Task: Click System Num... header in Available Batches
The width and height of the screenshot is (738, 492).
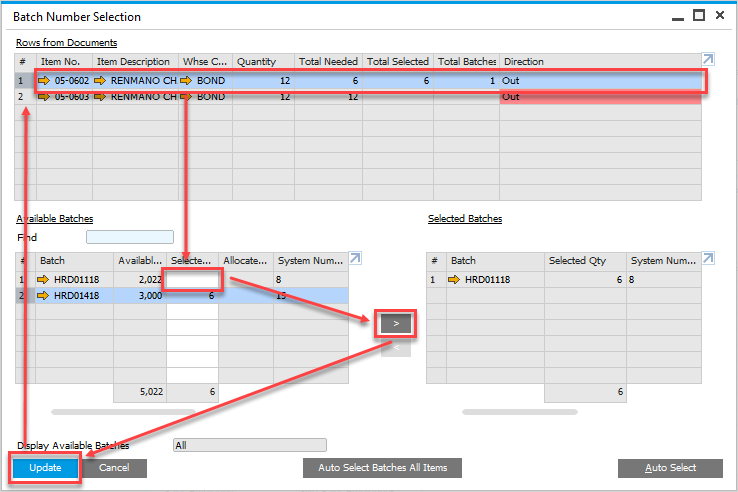Action: point(311,261)
